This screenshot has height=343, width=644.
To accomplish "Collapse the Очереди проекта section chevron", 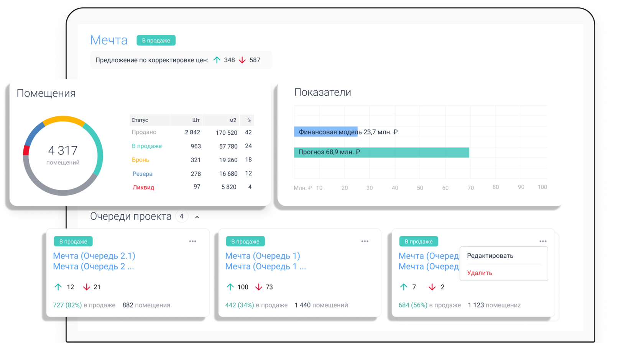I will click(197, 217).
